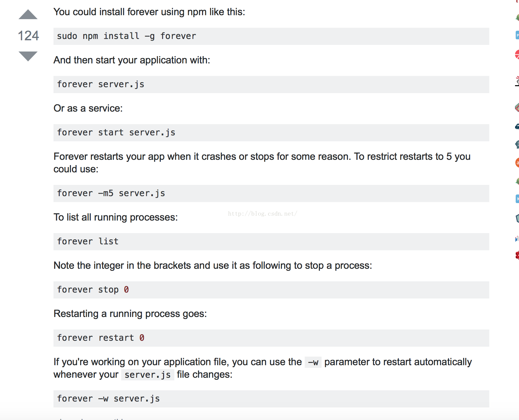Open the coffee cup icon at right edge
The image size is (519, 420).
517,81
